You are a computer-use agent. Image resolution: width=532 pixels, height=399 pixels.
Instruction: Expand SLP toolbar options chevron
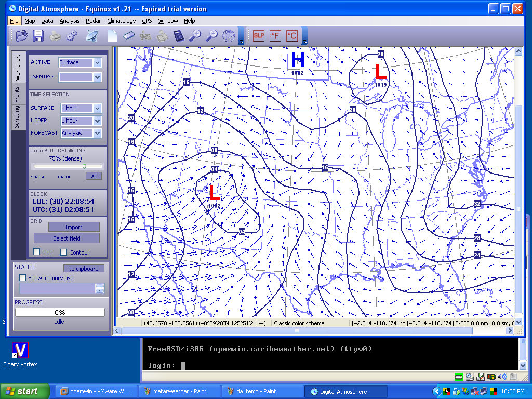(304, 36)
